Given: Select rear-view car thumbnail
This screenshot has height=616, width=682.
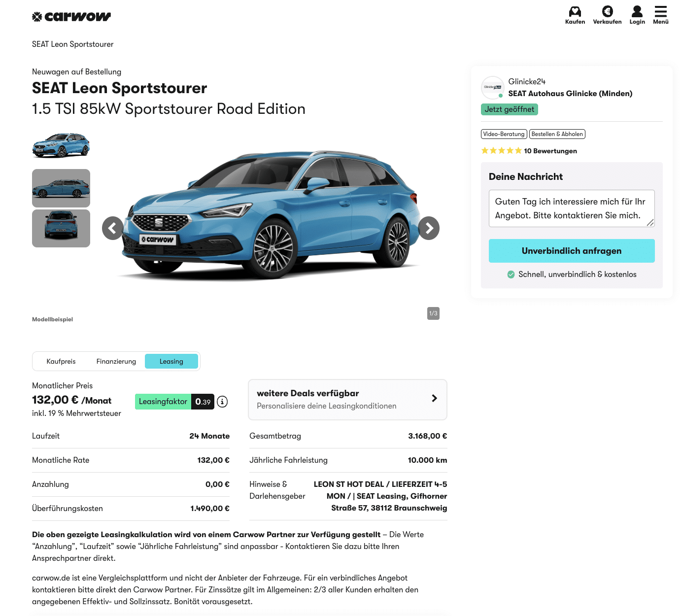Looking at the screenshot, I should pos(61,229).
